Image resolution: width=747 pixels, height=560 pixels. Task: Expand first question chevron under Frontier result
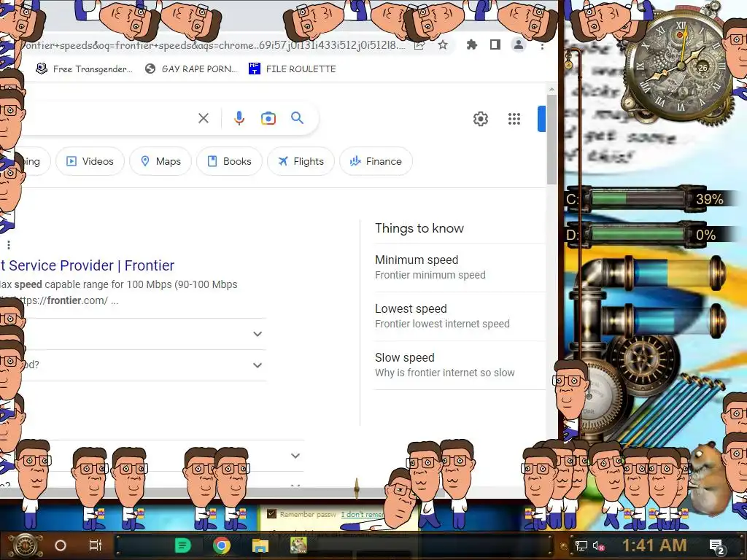tap(258, 334)
